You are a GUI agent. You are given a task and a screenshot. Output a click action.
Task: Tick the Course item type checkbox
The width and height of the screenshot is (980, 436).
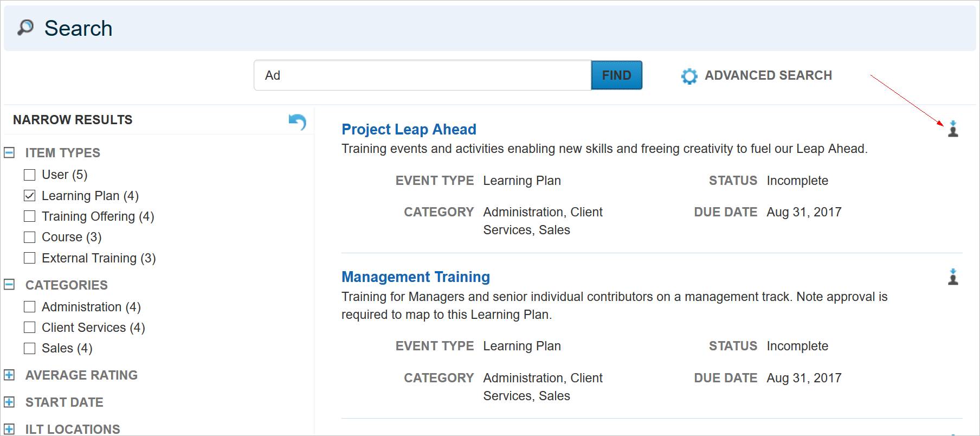[30, 237]
